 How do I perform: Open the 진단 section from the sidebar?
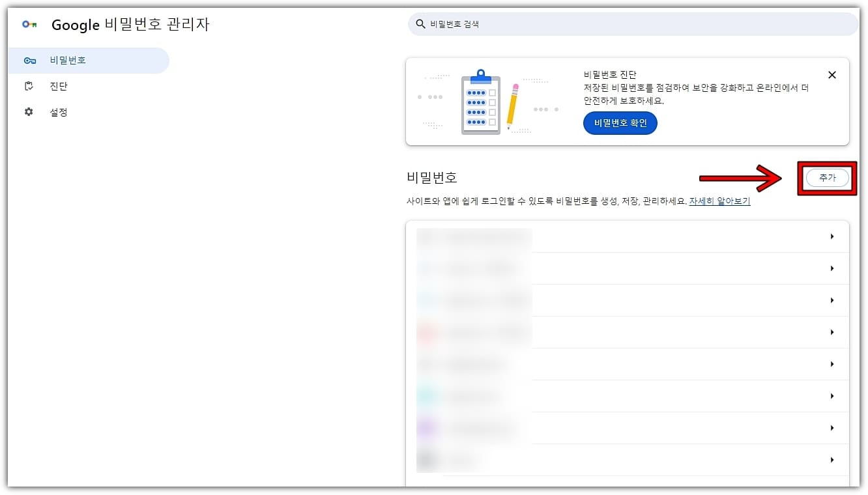(59, 85)
